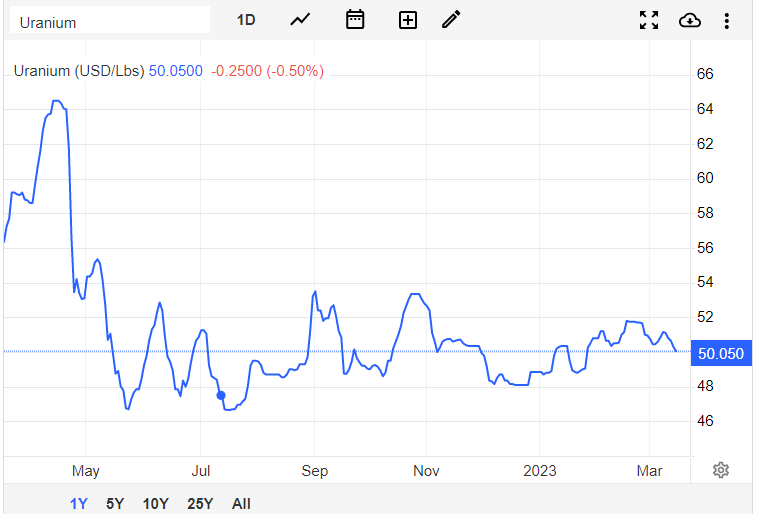Click the Uranium search input field
This screenshot has width=757, height=514.
tap(110, 21)
